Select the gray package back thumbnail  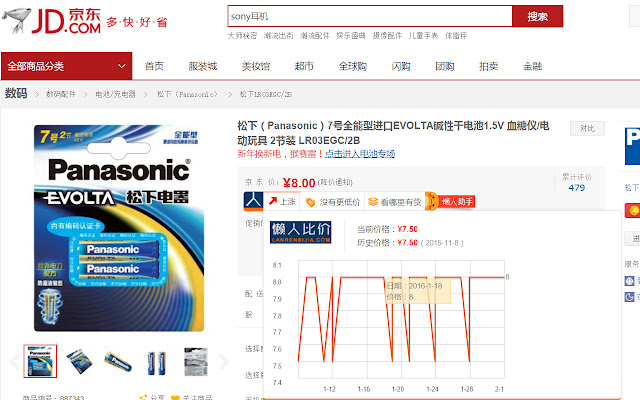196,362
